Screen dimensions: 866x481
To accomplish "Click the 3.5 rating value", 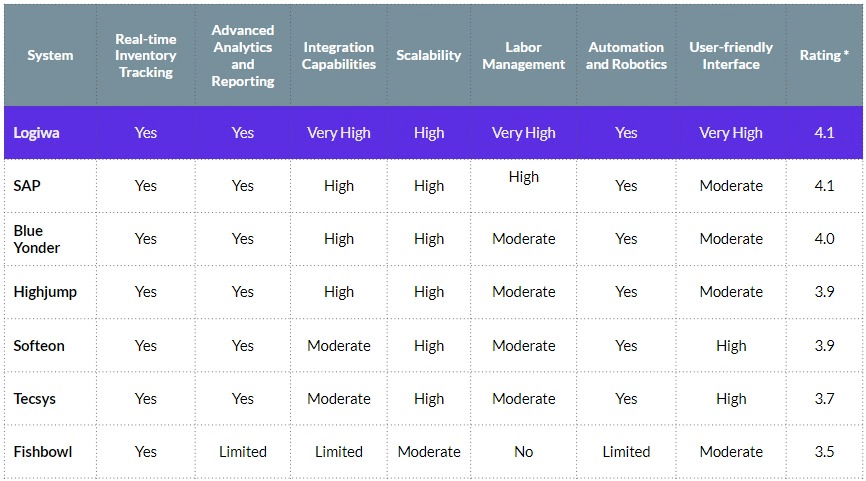I will pos(824,452).
